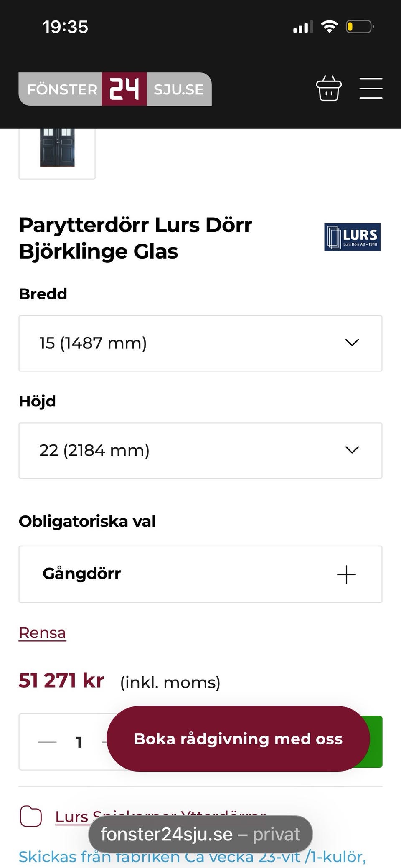Open the Bredd width dropdown
The image size is (401, 868).
200,343
